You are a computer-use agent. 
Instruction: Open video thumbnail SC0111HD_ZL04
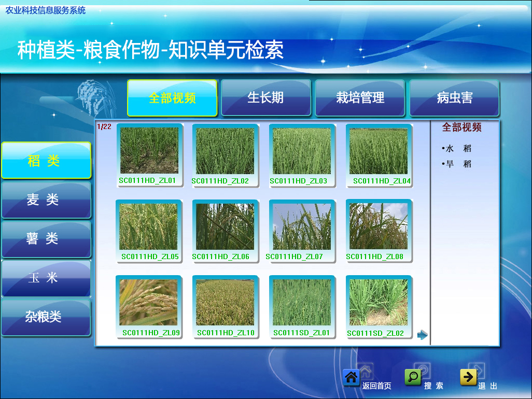click(x=379, y=155)
